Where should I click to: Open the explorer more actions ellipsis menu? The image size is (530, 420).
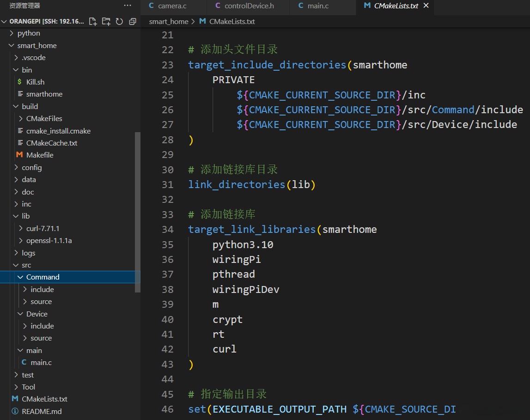click(128, 6)
